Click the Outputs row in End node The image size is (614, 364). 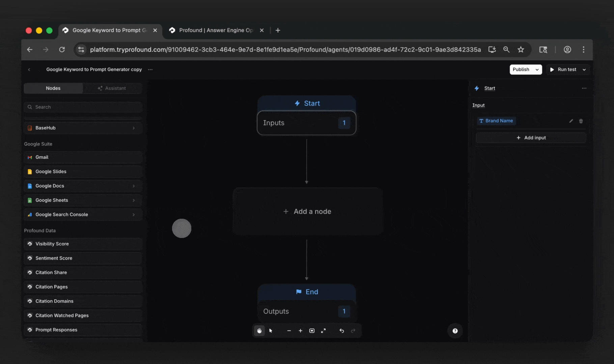[306, 311]
